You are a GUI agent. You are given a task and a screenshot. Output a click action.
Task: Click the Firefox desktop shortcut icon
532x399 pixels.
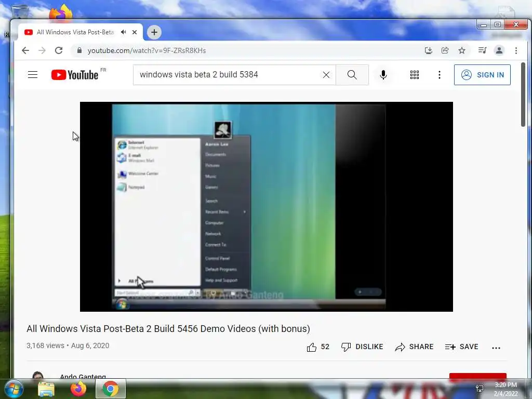tap(61, 12)
